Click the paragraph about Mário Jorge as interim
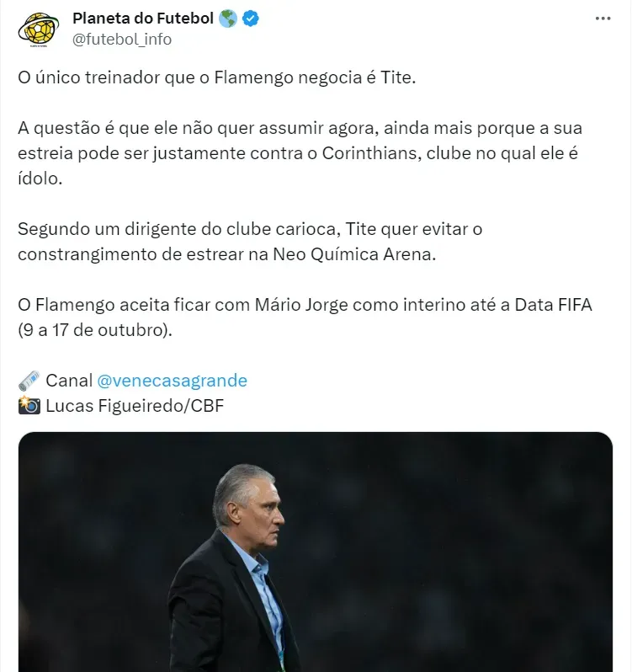Screen dimensions: 632x672 305,317
